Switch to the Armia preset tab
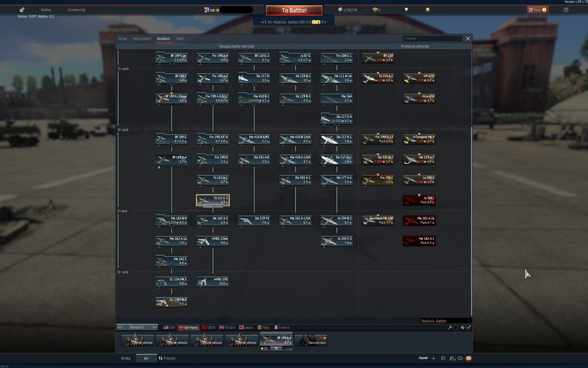This screenshot has width=588, height=368. pos(126,358)
